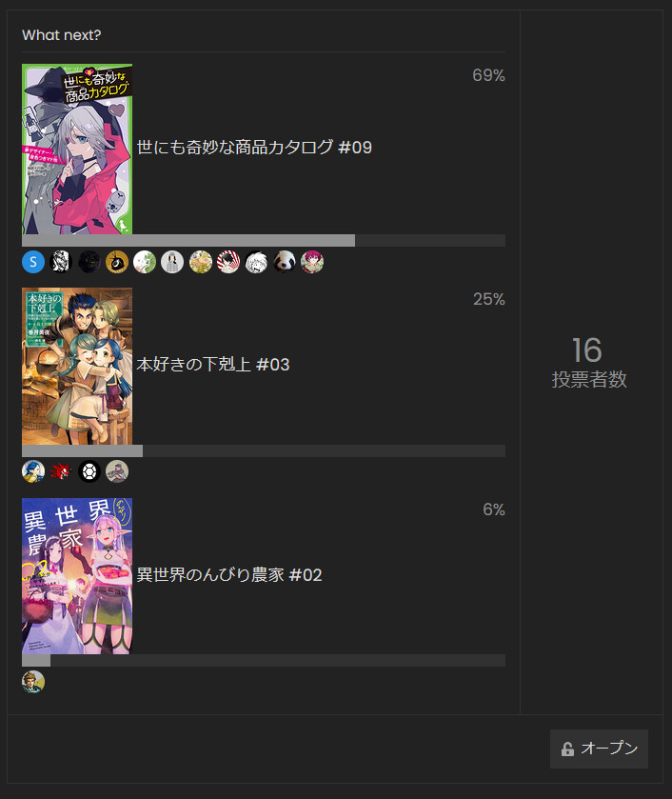Click the soccer ball voter avatar

pyautogui.click(x=89, y=471)
